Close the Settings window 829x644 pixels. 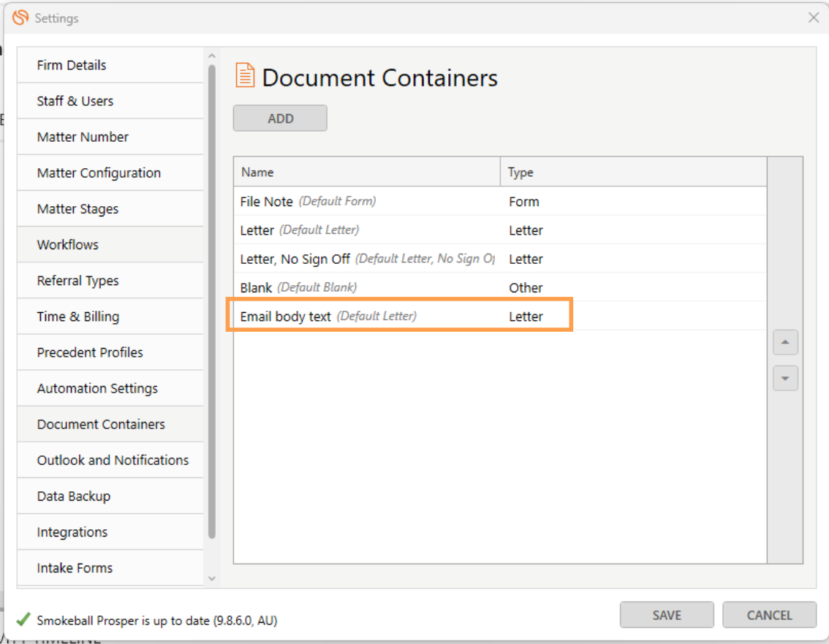pyautogui.click(x=814, y=18)
